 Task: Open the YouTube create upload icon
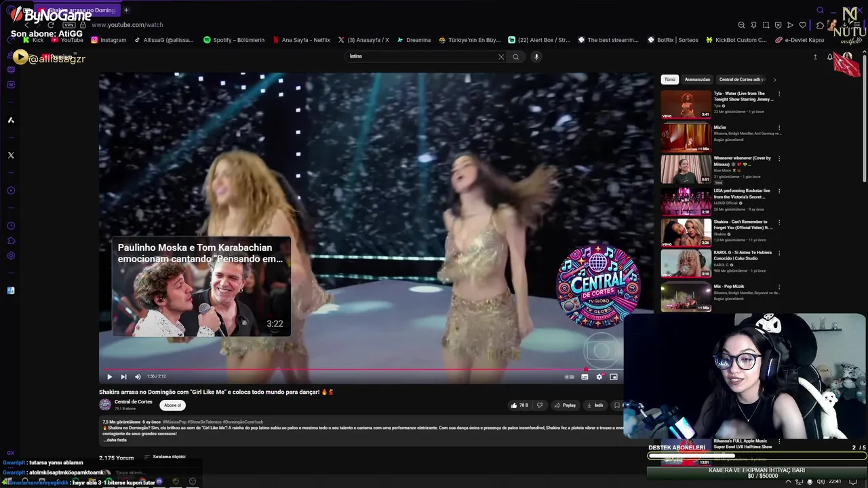[x=815, y=57]
